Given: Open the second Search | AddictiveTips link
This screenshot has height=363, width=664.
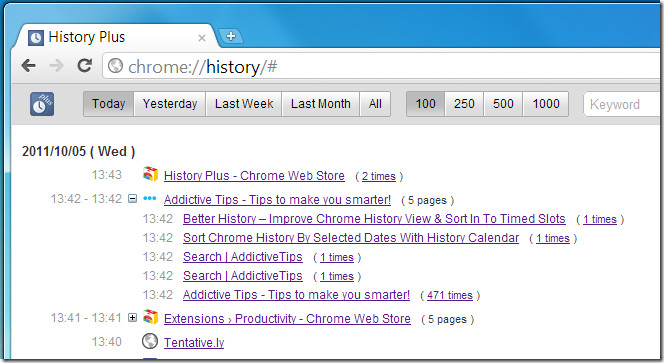Looking at the screenshot, I should point(243,276).
